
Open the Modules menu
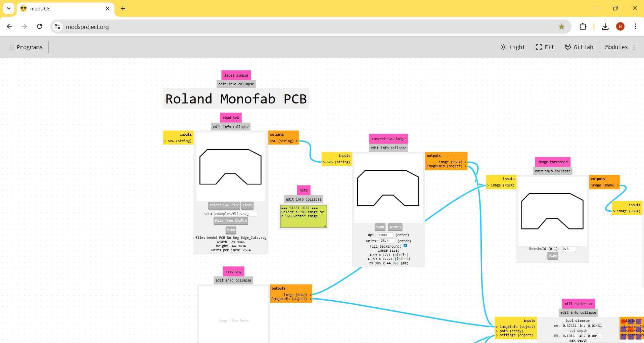click(621, 47)
